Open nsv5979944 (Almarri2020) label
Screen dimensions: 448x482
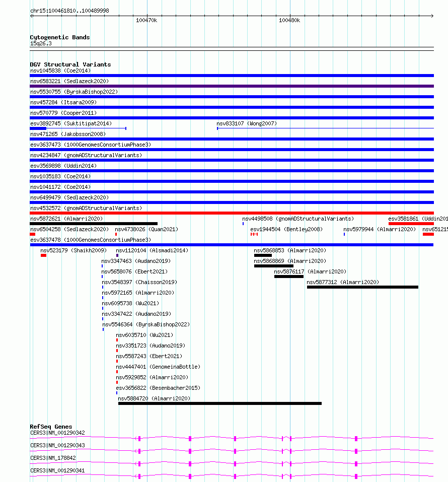tap(380, 229)
